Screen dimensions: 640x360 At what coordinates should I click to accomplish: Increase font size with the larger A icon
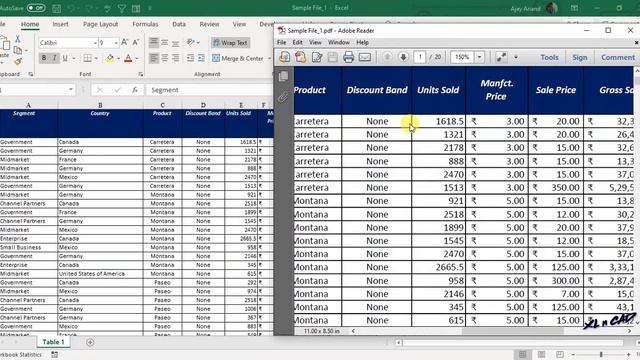pos(125,42)
